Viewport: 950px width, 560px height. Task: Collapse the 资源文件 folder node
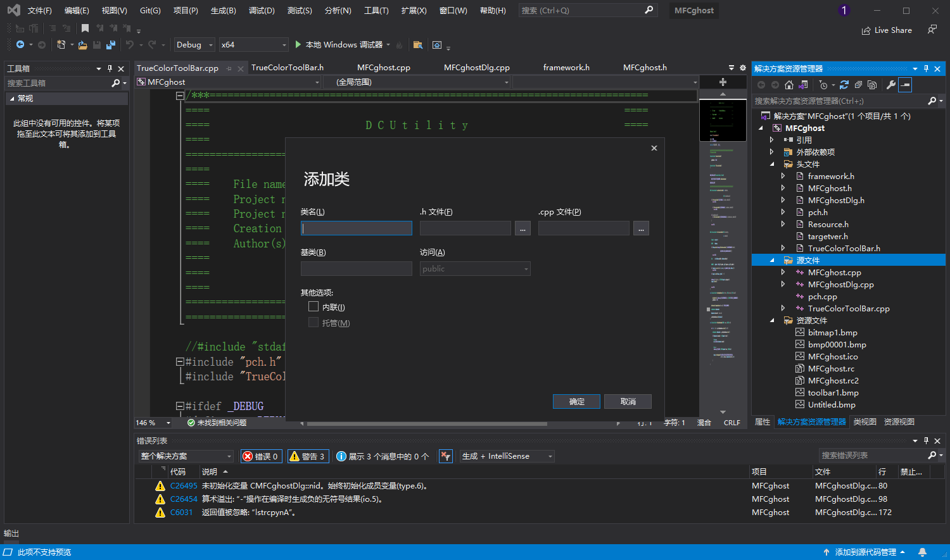pyautogui.click(x=772, y=321)
